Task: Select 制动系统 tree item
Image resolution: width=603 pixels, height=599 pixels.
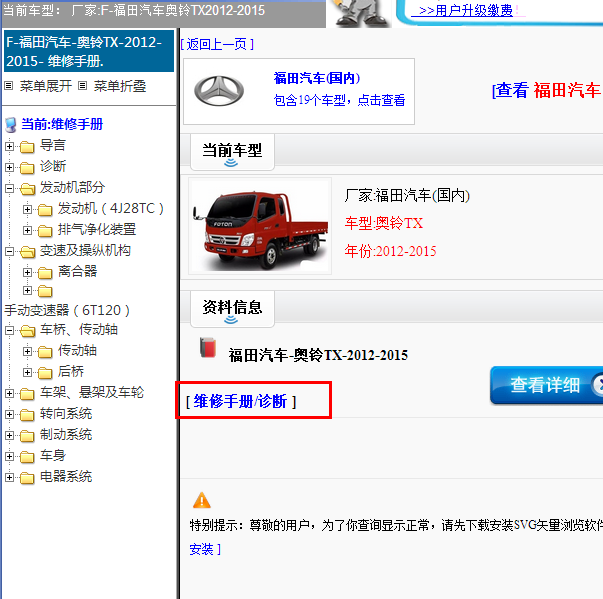Action: 66,435
